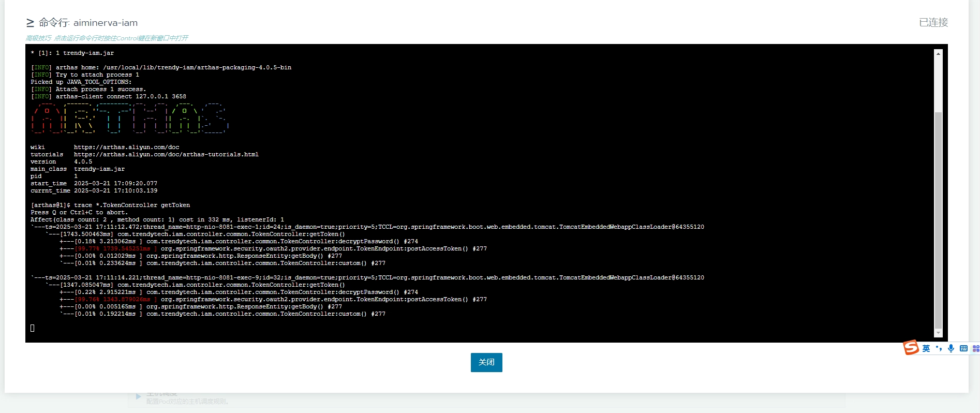The width and height of the screenshot is (980, 413).
Task: Expand the 主机调度 section triangle
Action: click(x=138, y=396)
